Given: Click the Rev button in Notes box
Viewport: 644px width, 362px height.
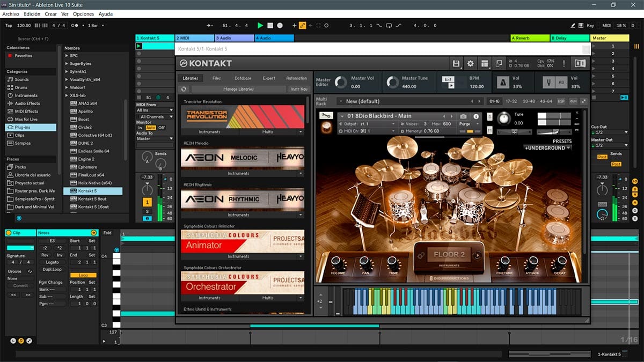Looking at the screenshot, I should click(45, 255).
